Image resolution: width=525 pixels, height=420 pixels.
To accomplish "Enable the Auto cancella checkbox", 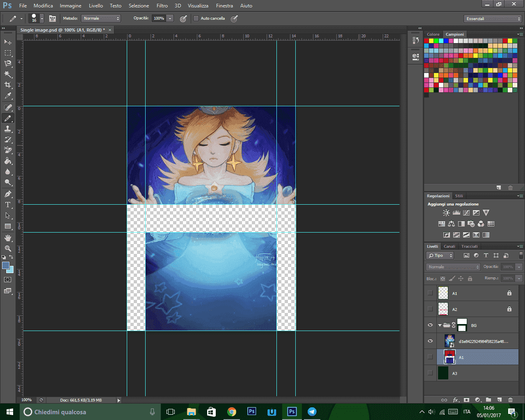I will click(196, 18).
